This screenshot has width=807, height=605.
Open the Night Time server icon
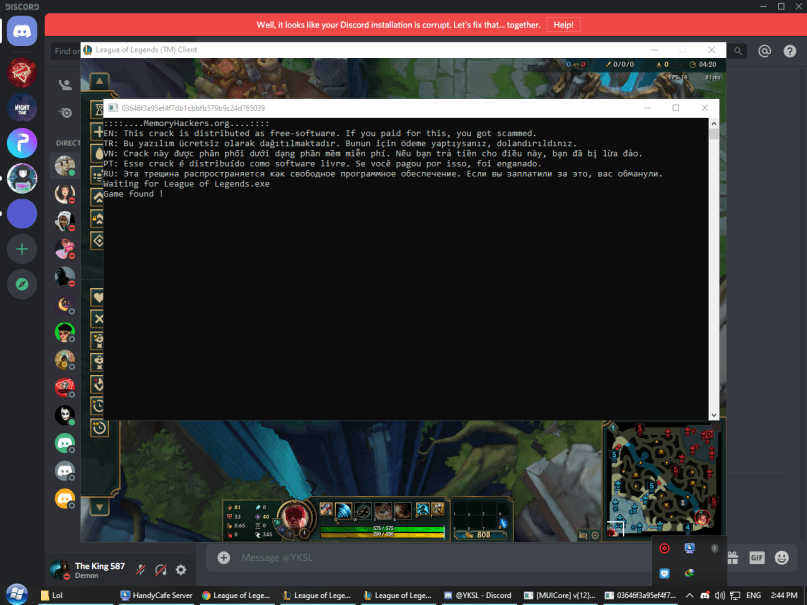pyautogui.click(x=22, y=108)
